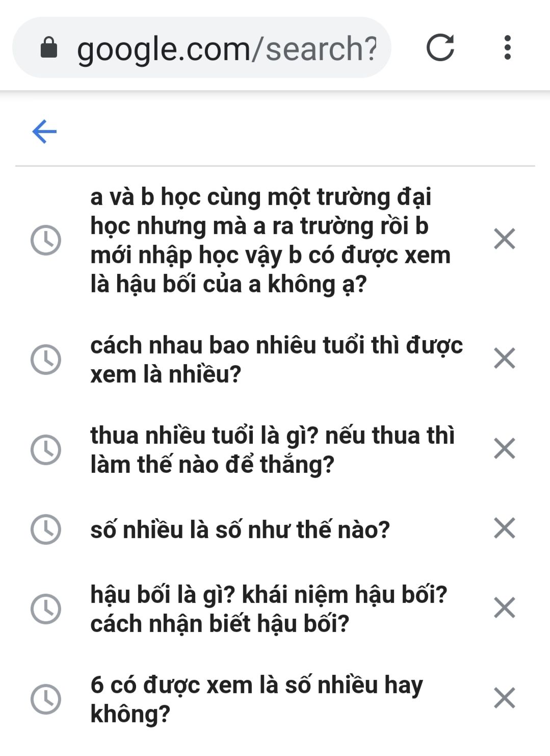550x756 pixels.
Task: Search 'a và b học cùng một trường đại học' suggestion
Action: point(270,240)
